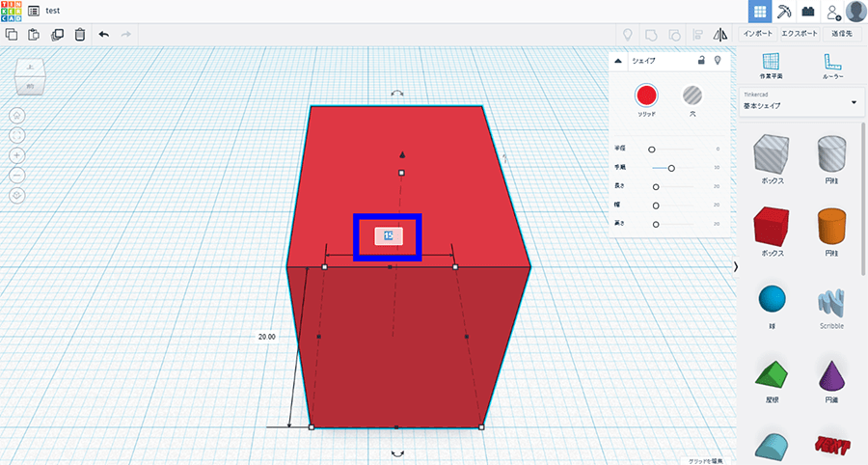
Task: Click the Home view button
Action: (17, 116)
